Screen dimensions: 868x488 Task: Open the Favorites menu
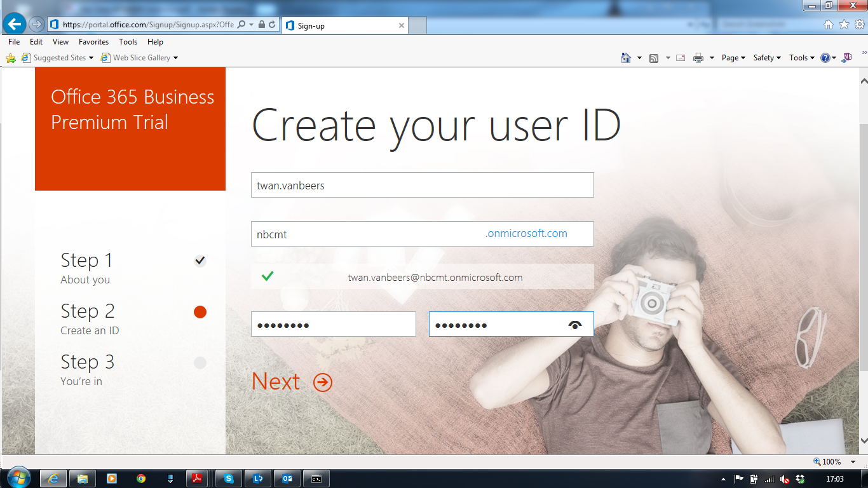94,42
